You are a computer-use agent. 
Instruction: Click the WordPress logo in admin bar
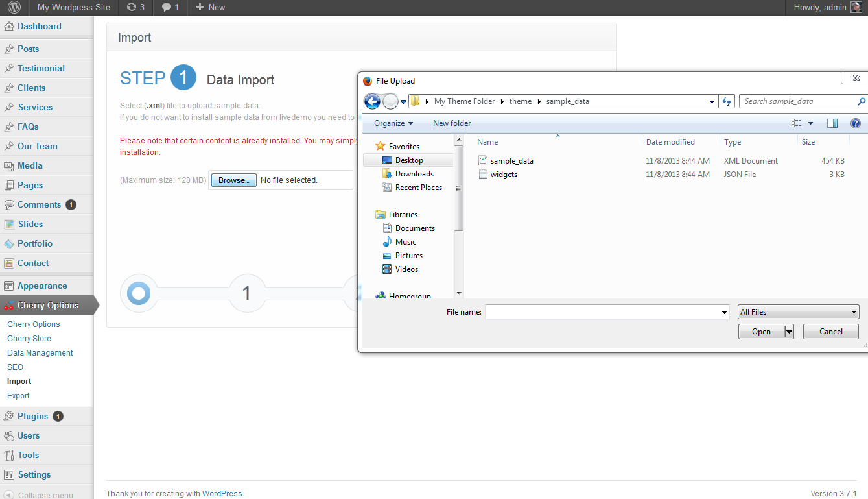pyautogui.click(x=14, y=8)
